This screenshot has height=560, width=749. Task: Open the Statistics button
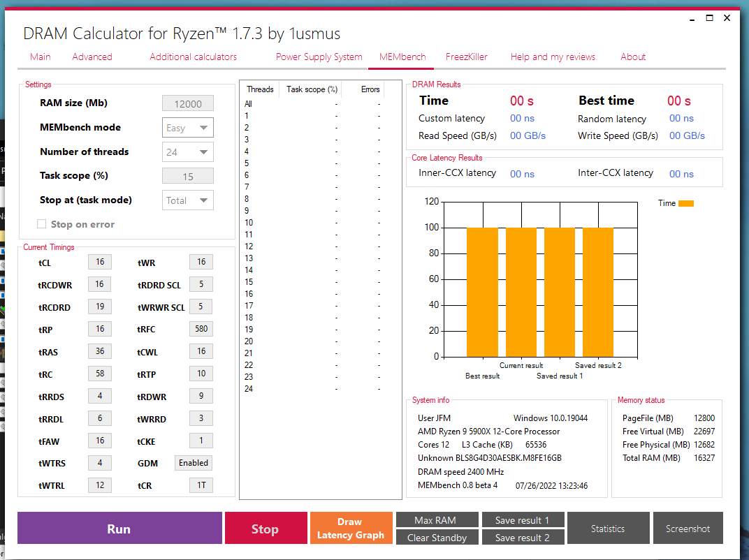(608, 528)
